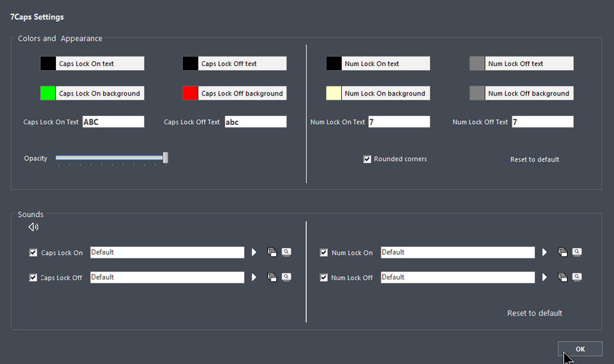Open sound list icon for Num Lock Off
Image resolution: width=614 pixels, height=364 pixels.
coord(563,277)
